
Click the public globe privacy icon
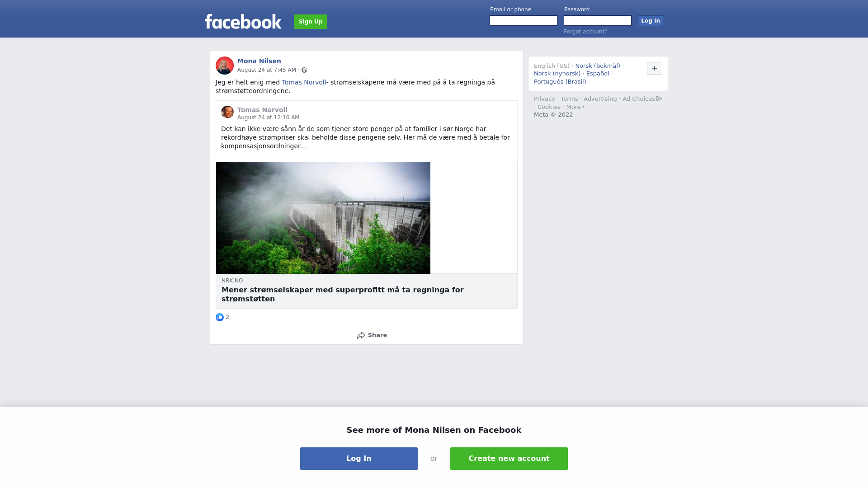tap(304, 70)
